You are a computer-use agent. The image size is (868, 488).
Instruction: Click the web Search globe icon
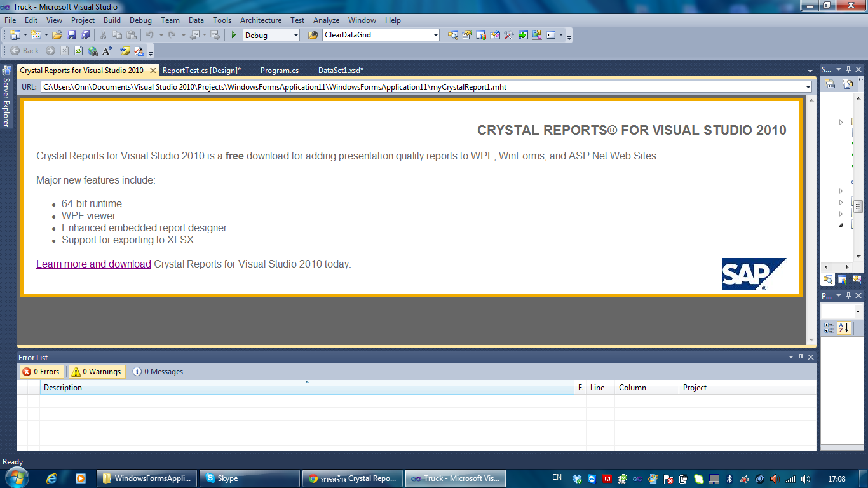(93, 51)
